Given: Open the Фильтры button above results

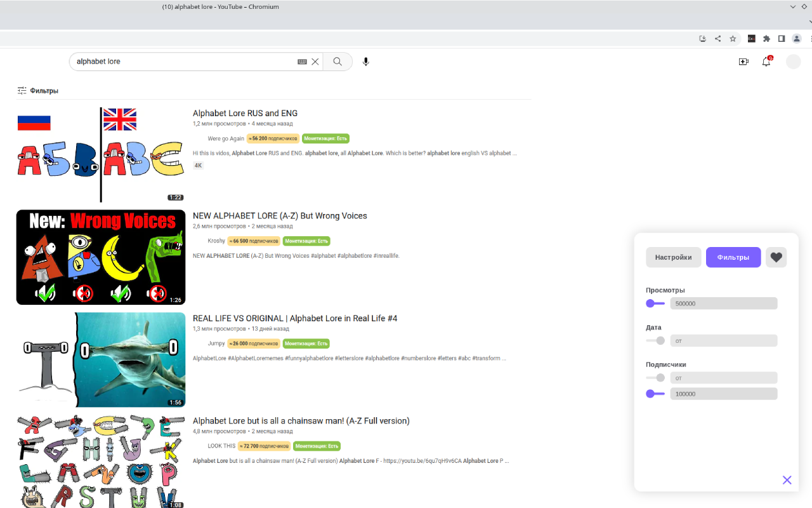Looking at the screenshot, I should (38, 91).
